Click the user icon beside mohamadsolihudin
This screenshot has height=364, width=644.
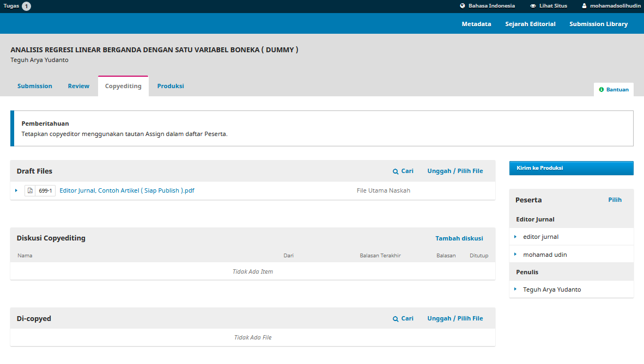[584, 6]
